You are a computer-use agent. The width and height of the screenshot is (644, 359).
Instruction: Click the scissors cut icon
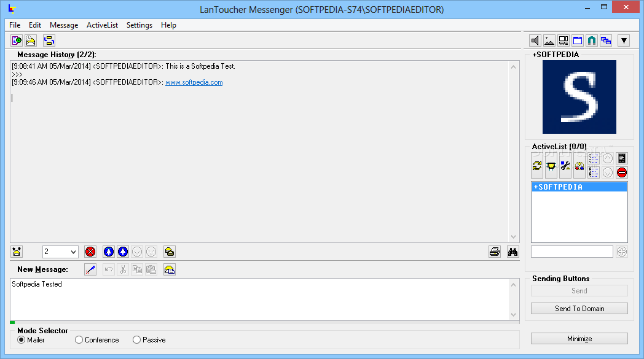coord(123,269)
